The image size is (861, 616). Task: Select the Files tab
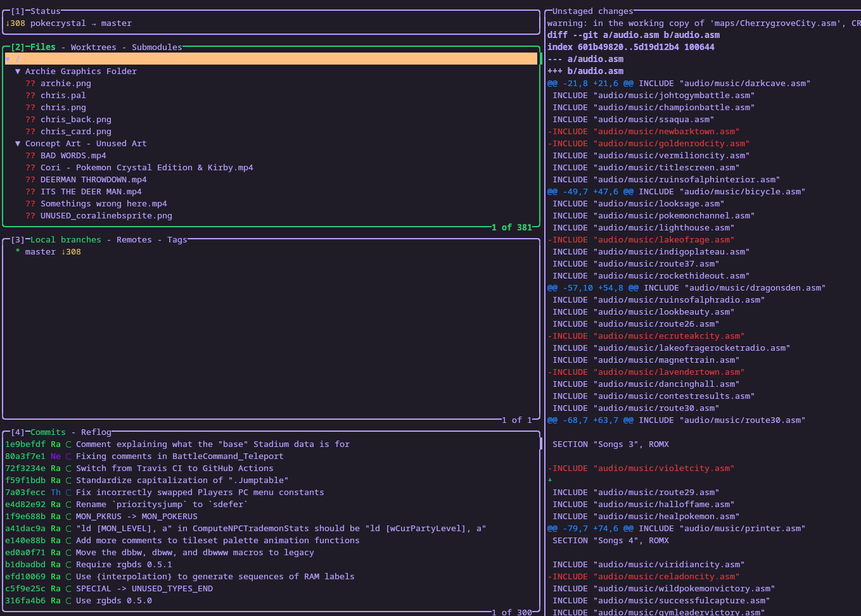tap(43, 47)
